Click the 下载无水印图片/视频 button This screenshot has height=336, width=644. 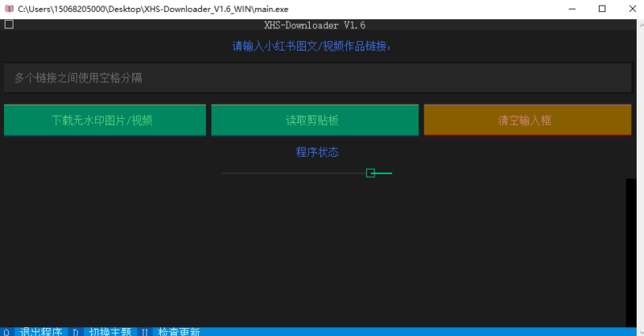[105, 121]
